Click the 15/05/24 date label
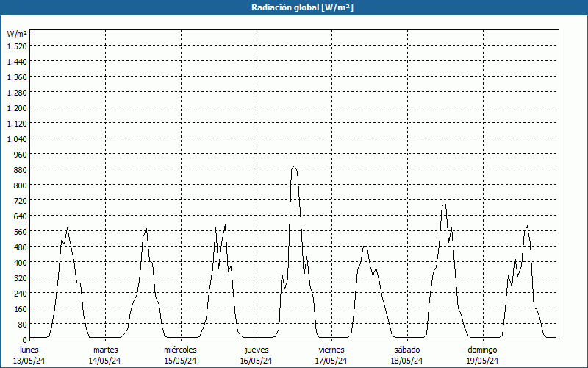588x368 pixels. point(180,361)
